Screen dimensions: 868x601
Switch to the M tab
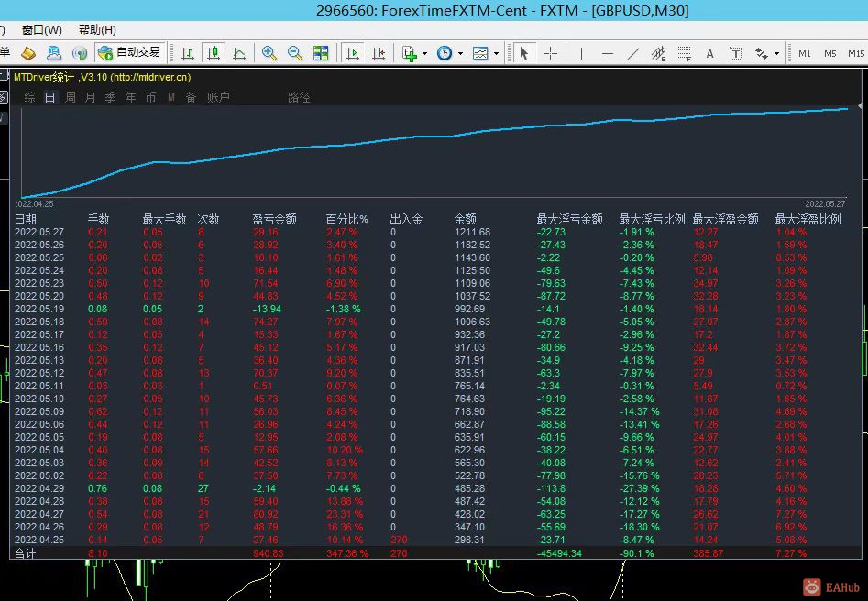tap(171, 97)
